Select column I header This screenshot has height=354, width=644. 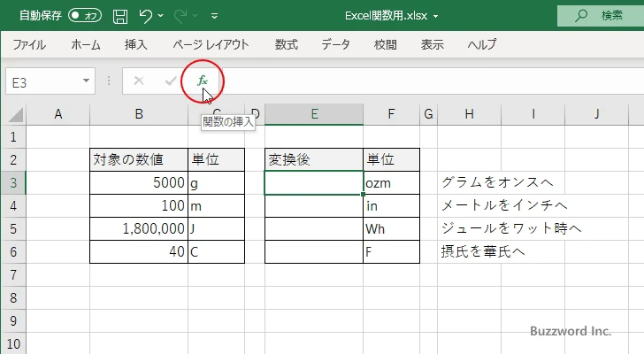click(x=533, y=114)
